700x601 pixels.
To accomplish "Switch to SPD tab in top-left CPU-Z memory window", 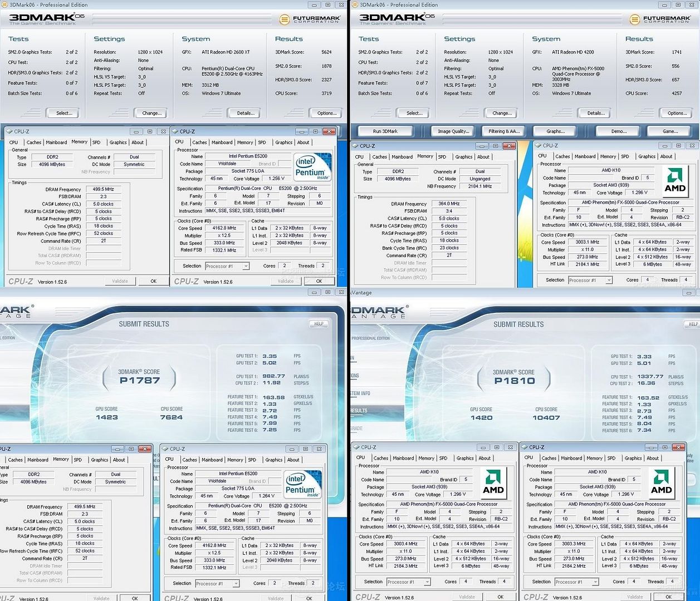I will [96, 142].
